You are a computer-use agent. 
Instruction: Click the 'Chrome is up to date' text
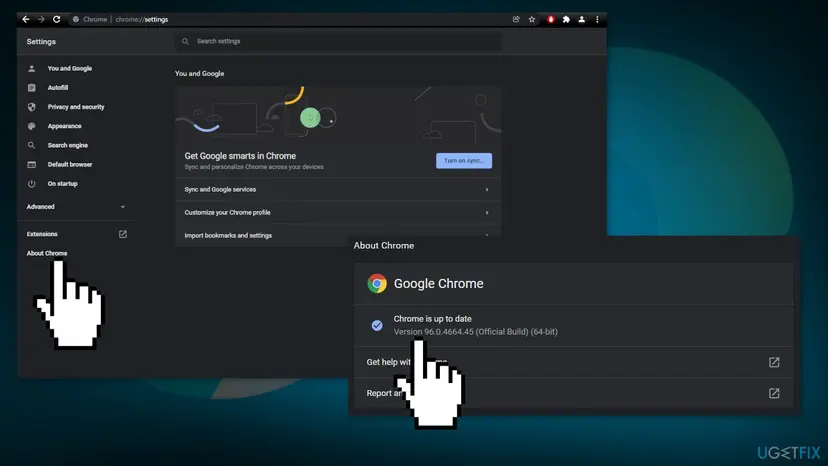[x=432, y=319]
